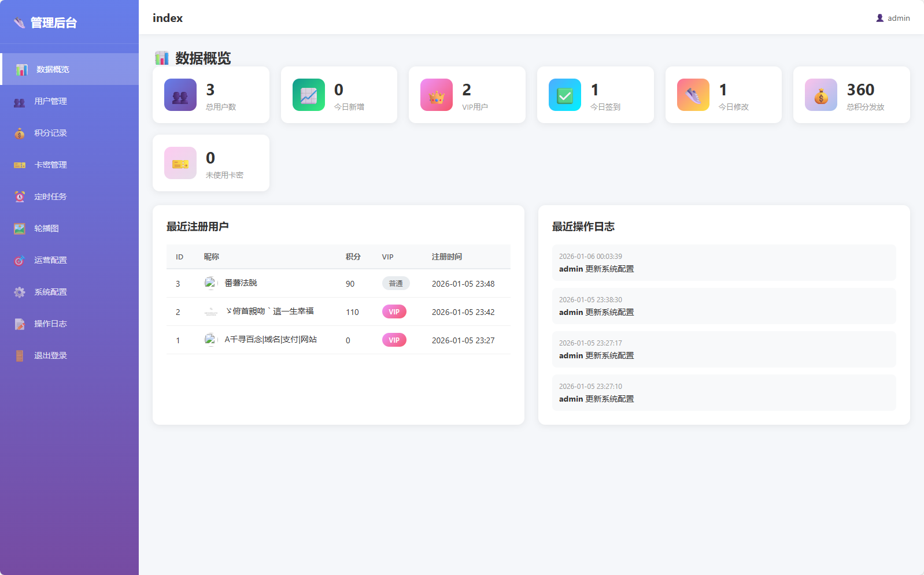Click points value 110
Viewport: 924px width, 575px height.
coord(352,312)
